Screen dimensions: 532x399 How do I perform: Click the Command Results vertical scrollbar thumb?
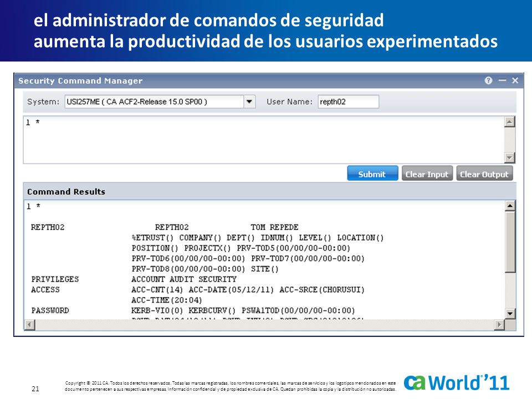coord(510,242)
